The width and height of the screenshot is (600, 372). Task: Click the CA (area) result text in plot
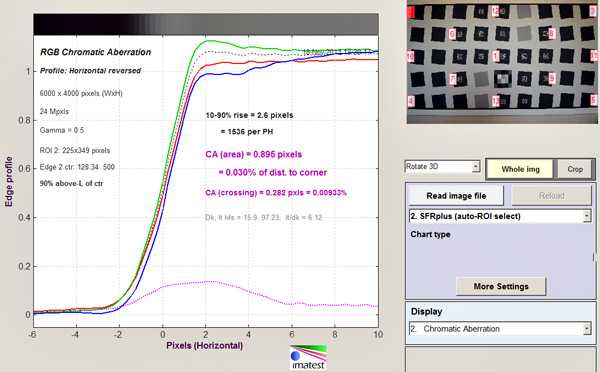pos(254,154)
